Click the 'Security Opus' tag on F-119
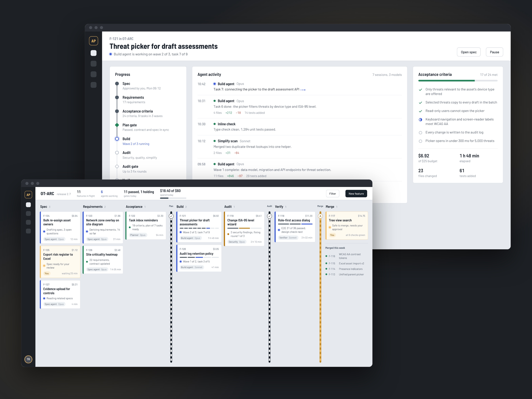532x399 pixels. 237,242
